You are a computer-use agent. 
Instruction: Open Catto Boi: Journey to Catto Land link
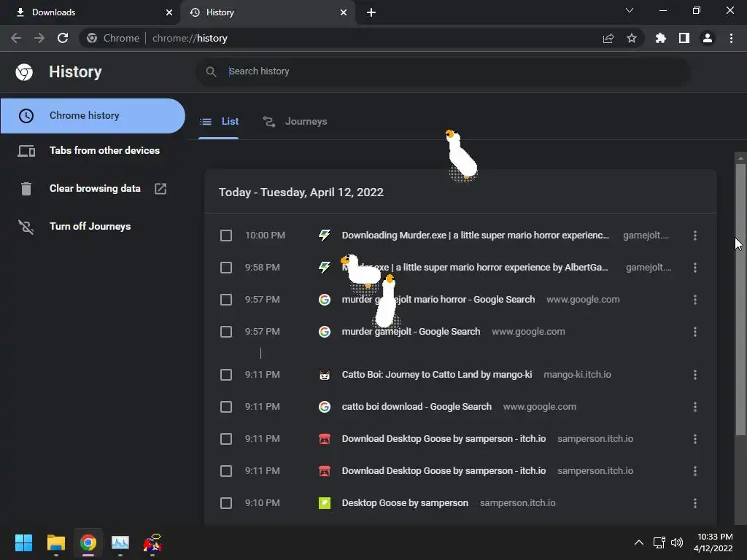coord(437,375)
